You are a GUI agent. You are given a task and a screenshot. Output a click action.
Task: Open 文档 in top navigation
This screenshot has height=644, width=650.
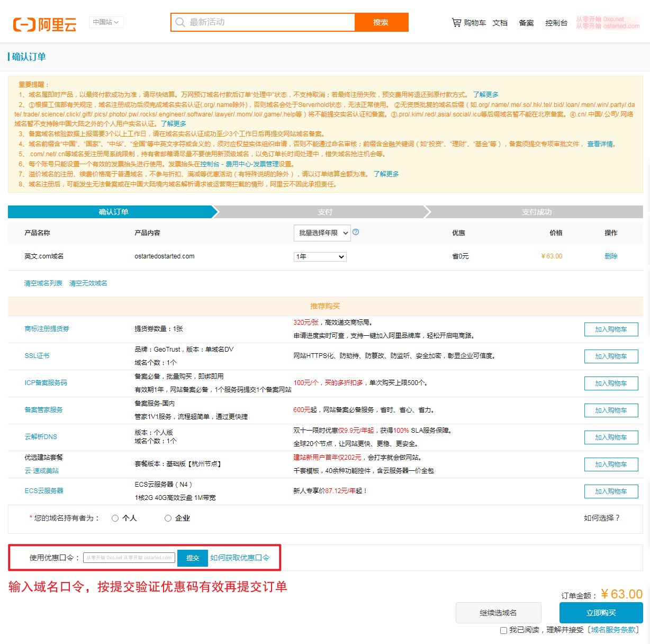pos(500,23)
